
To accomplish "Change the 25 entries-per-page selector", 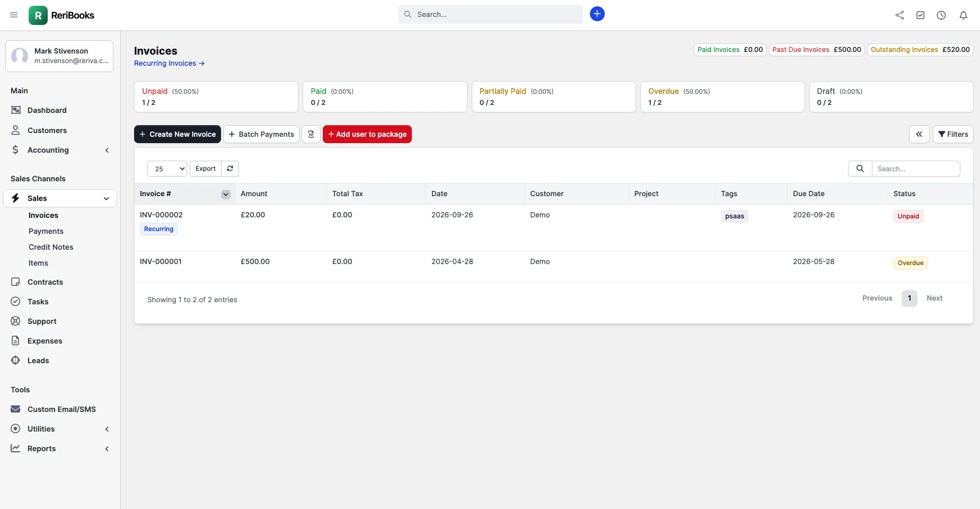I will 167,169.
